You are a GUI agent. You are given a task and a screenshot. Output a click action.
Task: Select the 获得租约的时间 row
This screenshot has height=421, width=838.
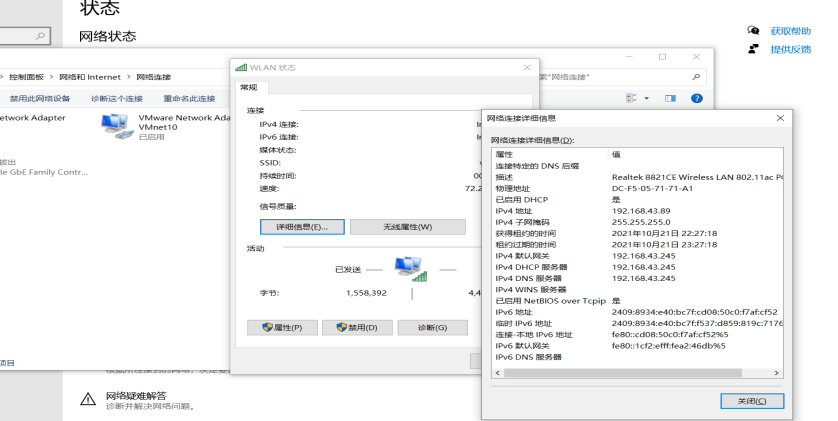pyautogui.click(x=638, y=233)
